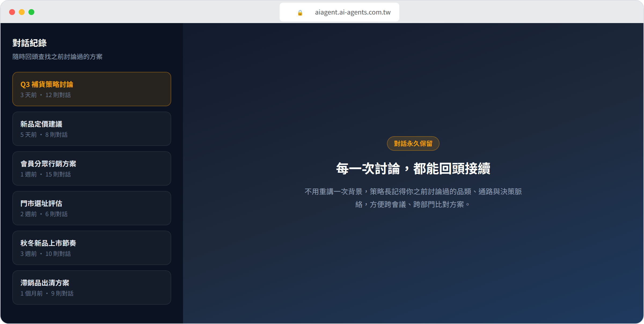Click the 隨時回頭查找之前討論過的方案 subtitle
Viewport: 644px width, 324px height.
click(57, 57)
